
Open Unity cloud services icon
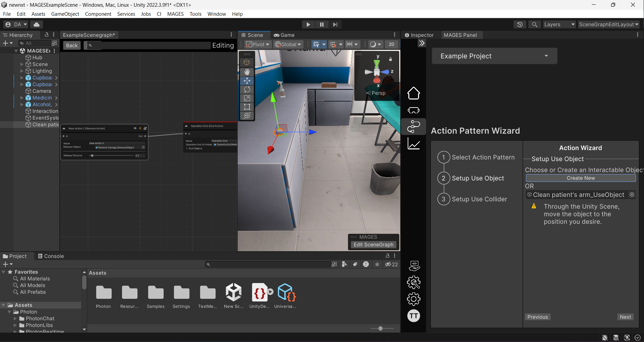tap(37, 24)
